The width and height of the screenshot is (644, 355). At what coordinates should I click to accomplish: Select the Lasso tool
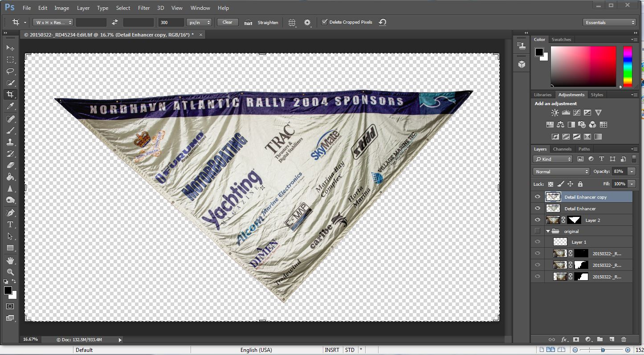point(10,71)
